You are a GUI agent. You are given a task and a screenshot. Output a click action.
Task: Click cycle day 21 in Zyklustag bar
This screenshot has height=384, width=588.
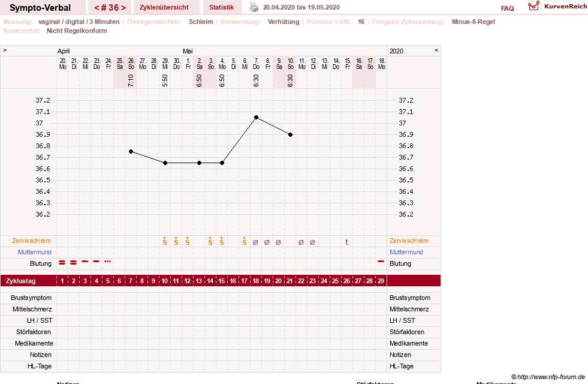pyautogui.click(x=290, y=281)
